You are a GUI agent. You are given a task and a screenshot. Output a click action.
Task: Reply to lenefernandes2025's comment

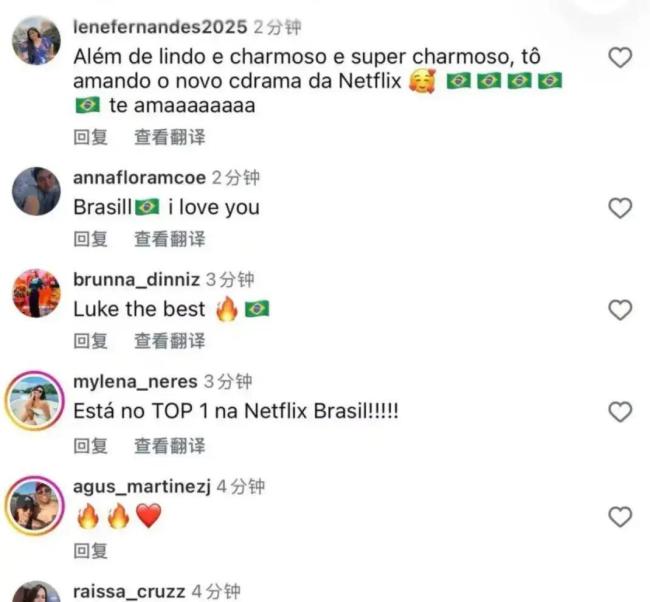pos(90,137)
